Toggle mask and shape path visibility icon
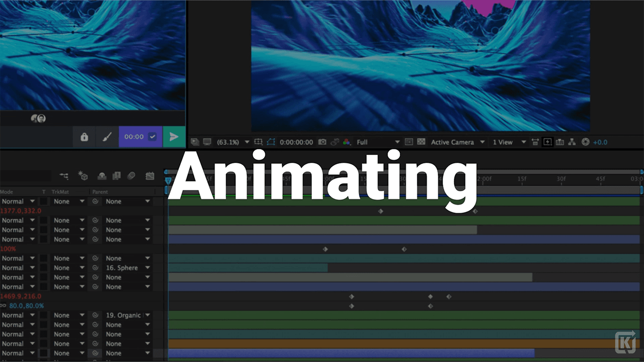 271,142
